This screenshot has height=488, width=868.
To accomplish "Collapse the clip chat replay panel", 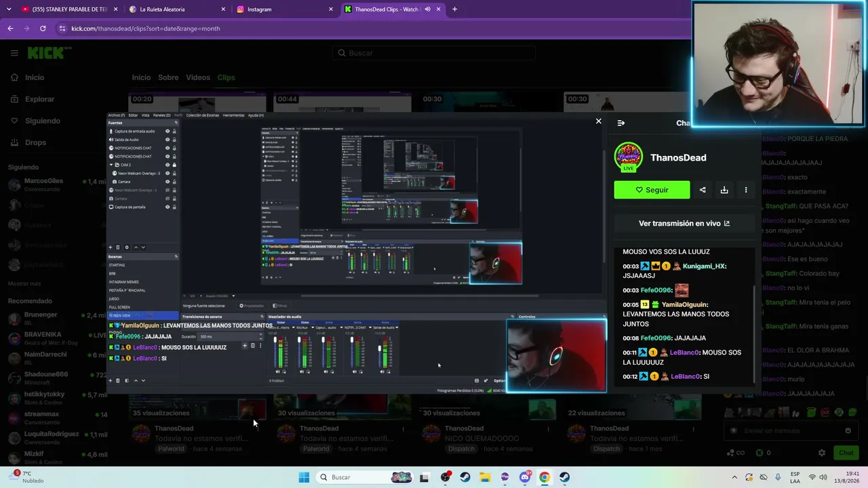I will [x=620, y=123].
